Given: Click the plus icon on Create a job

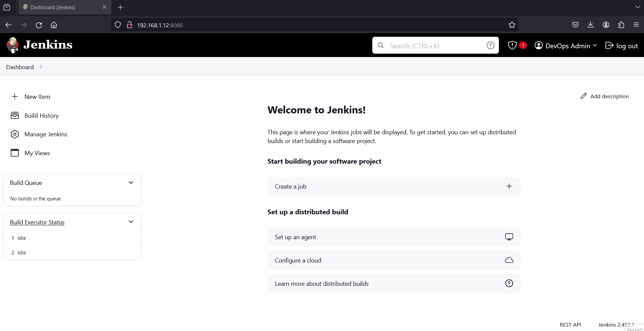Looking at the screenshot, I should click(x=509, y=186).
